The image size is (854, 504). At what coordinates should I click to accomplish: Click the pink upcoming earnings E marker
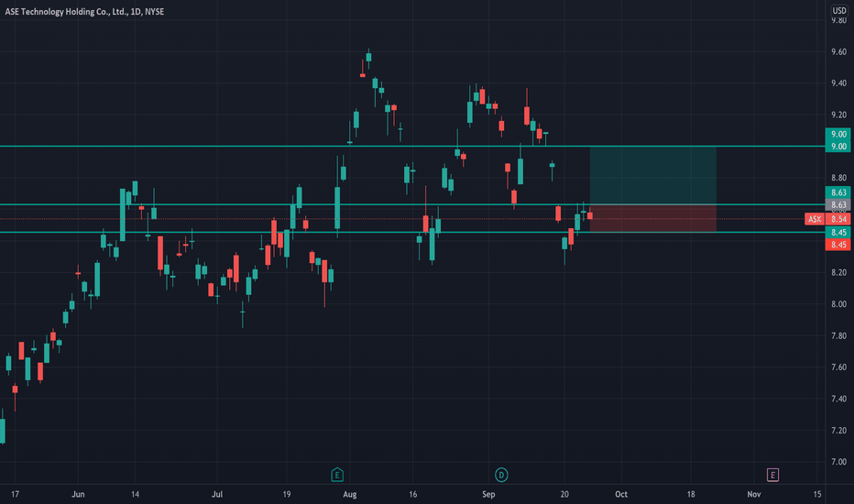tap(772, 475)
